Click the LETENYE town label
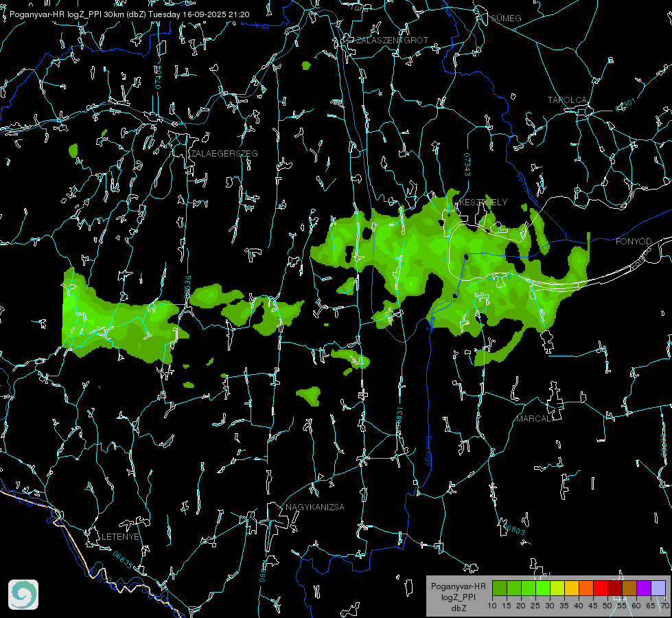The image size is (672, 618). coord(120,537)
